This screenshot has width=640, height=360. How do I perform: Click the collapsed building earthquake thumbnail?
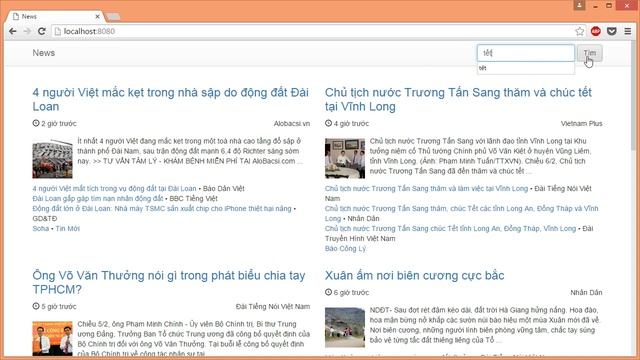53,158
